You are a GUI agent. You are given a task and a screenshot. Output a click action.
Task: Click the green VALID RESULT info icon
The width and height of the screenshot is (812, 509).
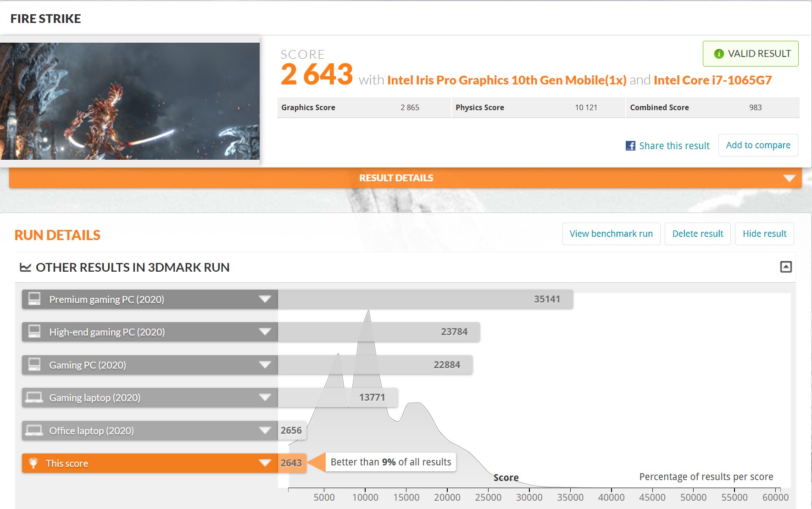(719, 54)
